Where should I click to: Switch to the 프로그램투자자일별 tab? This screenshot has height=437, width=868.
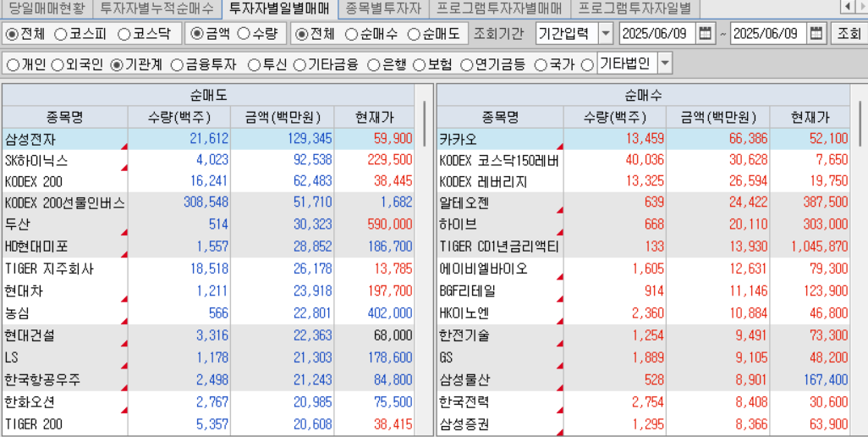pyautogui.click(x=635, y=8)
